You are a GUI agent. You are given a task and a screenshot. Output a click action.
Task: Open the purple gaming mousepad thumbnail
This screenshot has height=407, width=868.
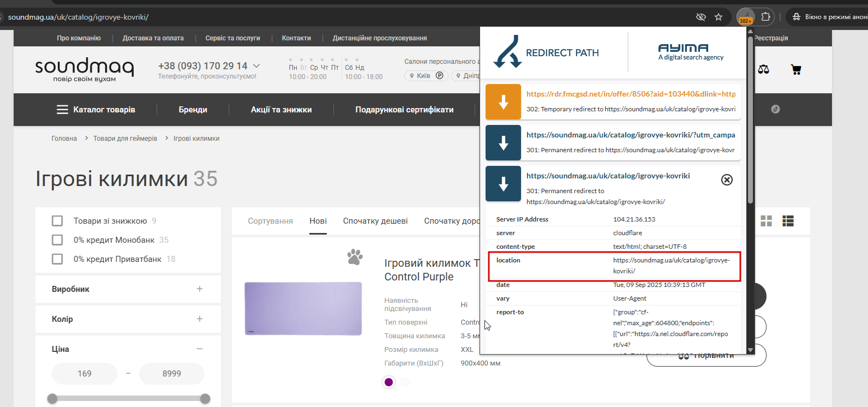click(x=303, y=309)
